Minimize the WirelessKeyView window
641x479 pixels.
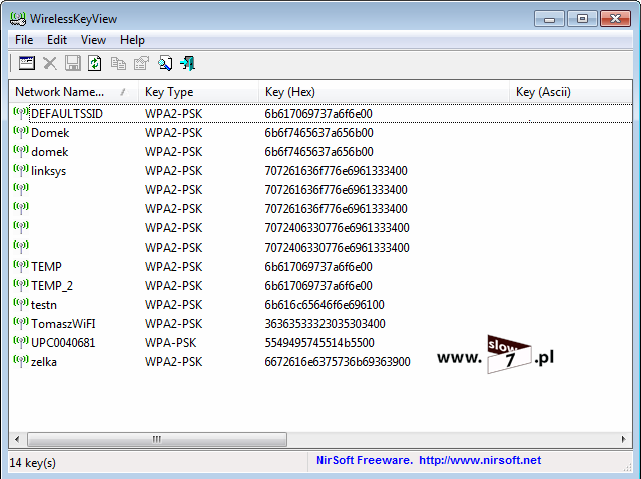pos(549,19)
